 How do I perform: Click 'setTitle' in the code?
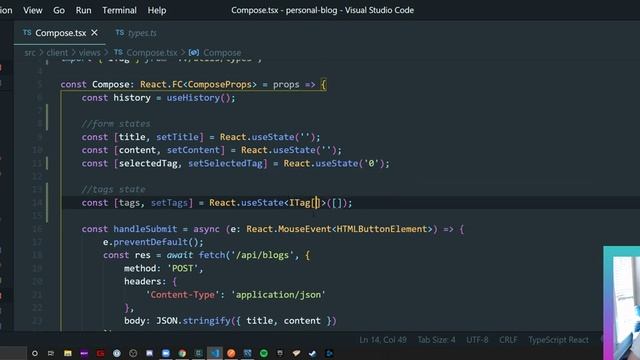coord(177,137)
